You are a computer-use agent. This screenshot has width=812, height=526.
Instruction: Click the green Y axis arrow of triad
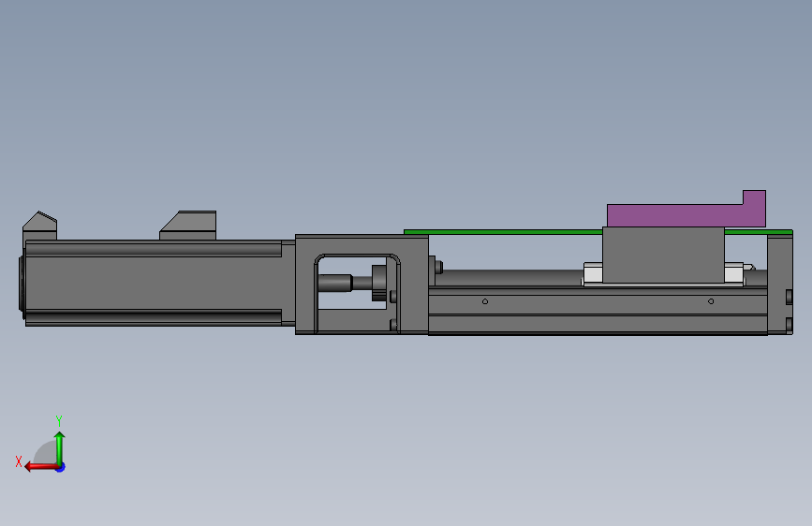tap(60, 447)
